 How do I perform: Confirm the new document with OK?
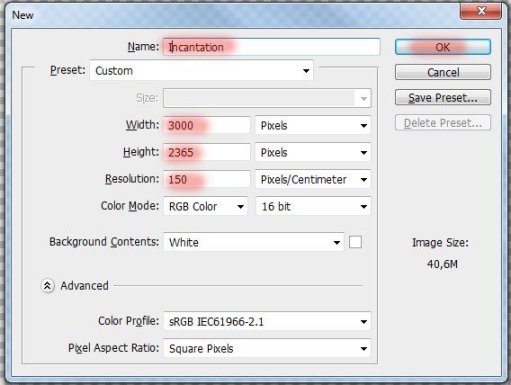coord(443,47)
